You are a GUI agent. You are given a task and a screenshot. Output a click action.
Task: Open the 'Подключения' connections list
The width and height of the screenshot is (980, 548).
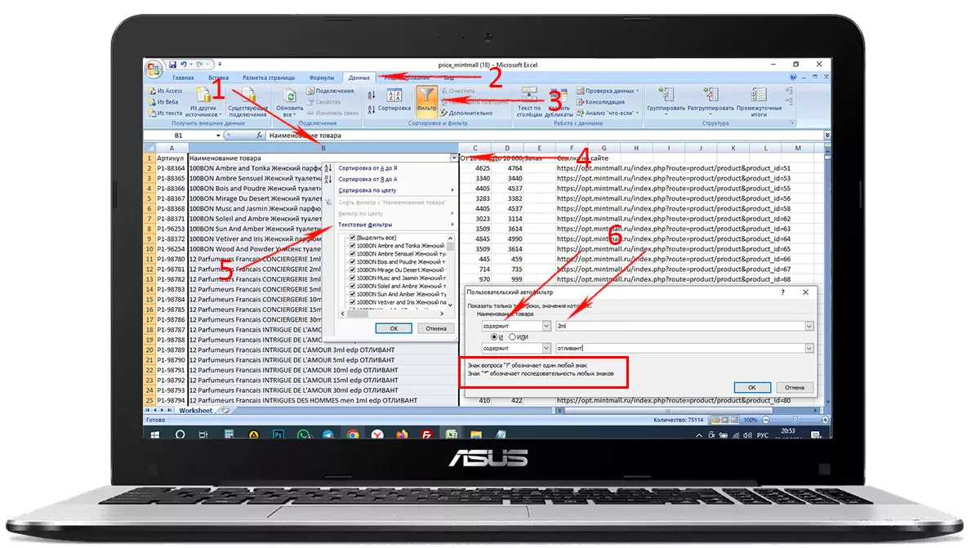coord(330,91)
